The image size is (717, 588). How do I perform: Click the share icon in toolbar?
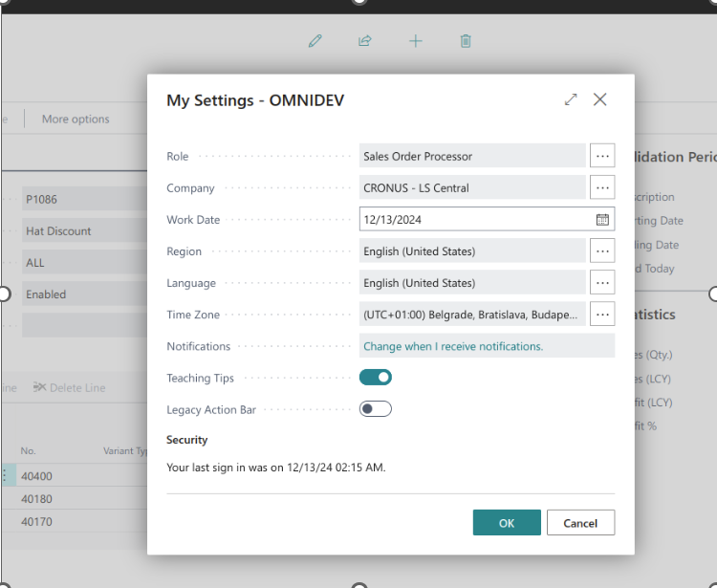[x=365, y=41]
